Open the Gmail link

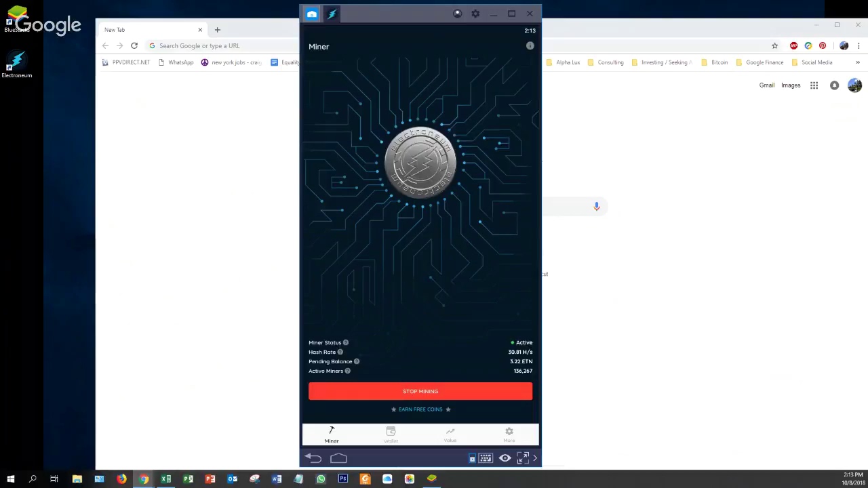[x=767, y=85]
